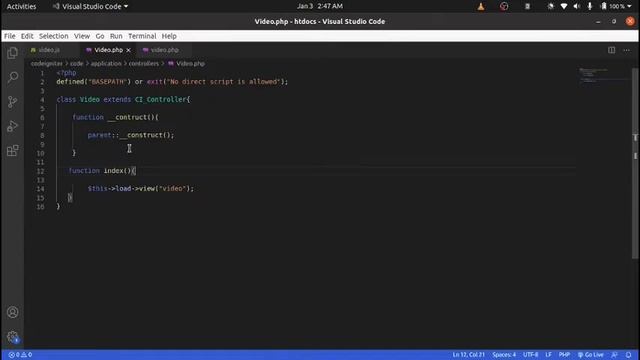Click the Video.php breadcrumb segment
Image resolution: width=640 pixels, height=360 pixels.
click(187, 64)
